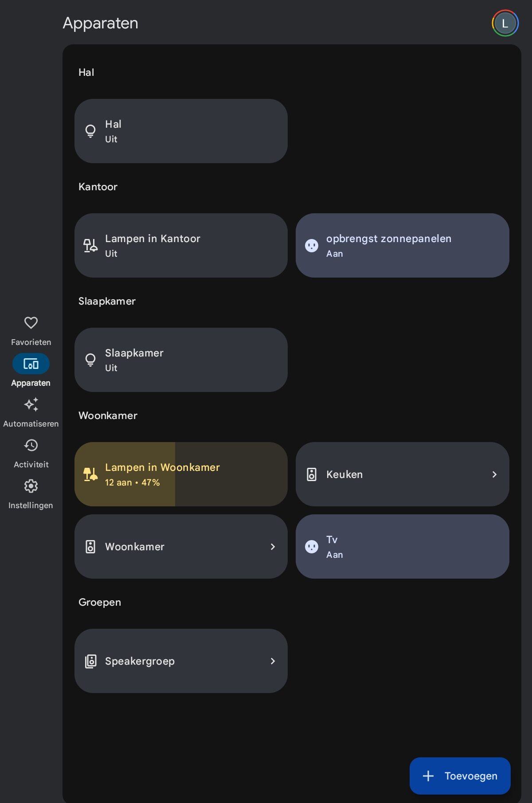Select the Favorieten heart icon in sidebar
The image size is (532, 803).
[31, 323]
